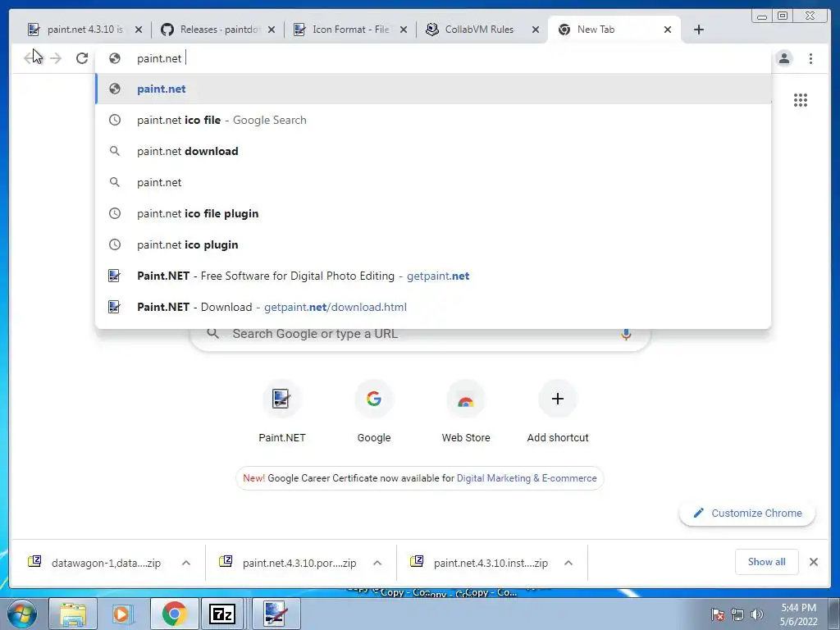Click the voice search microphone icon

[626, 335]
